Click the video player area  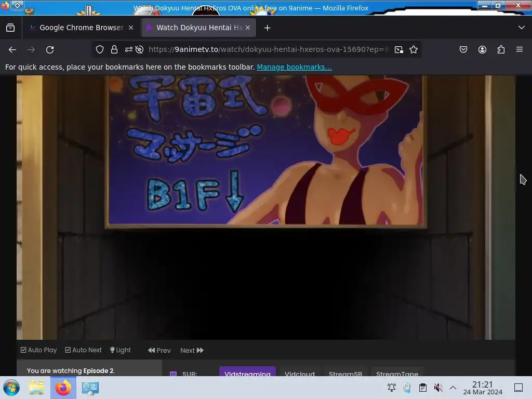pyautogui.click(x=266, y=207)
